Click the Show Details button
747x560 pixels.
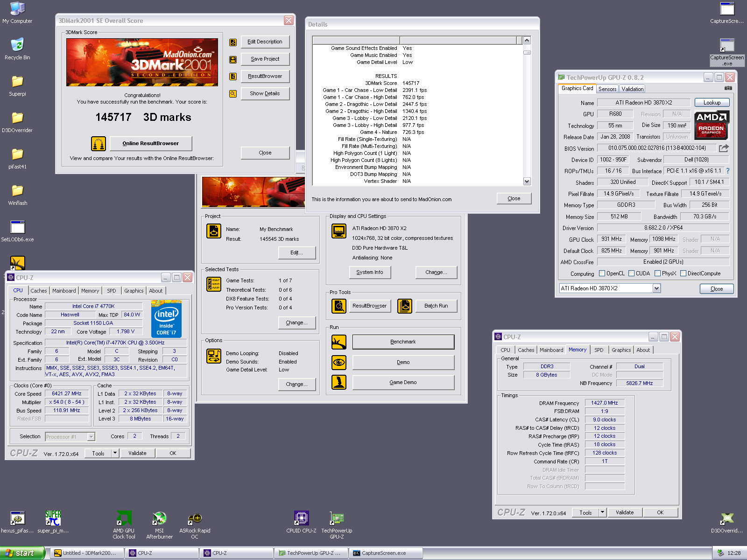click(x=265, y=94)
